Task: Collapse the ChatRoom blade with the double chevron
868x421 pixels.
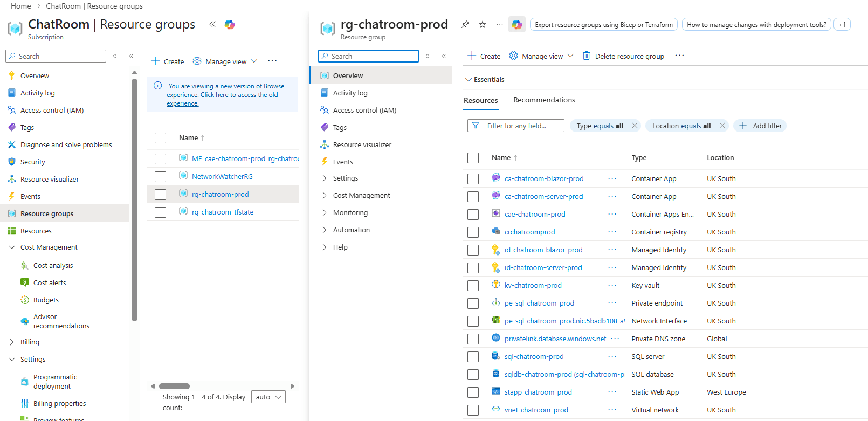Action: coord(212,24)
